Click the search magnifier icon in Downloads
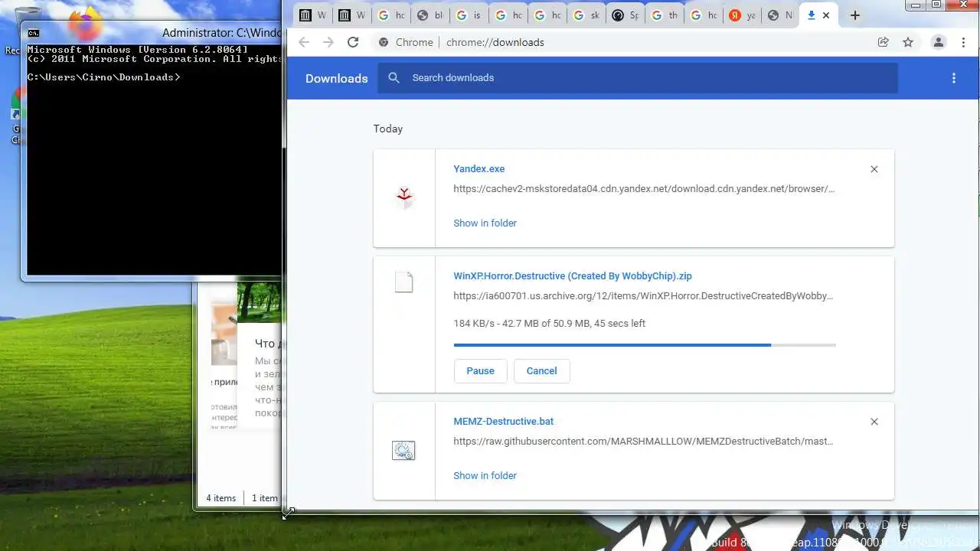 pos(394,78)
